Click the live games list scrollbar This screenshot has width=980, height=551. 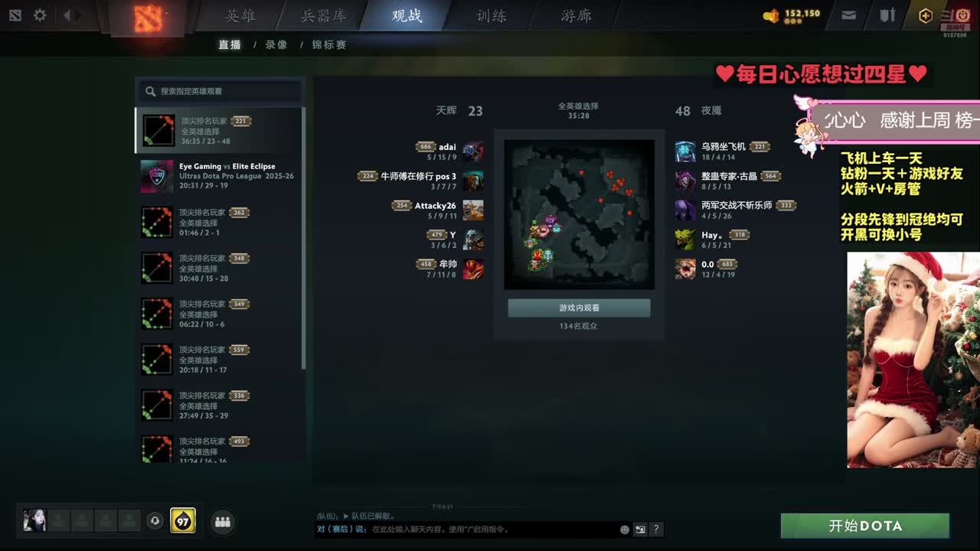pos(304,237)
